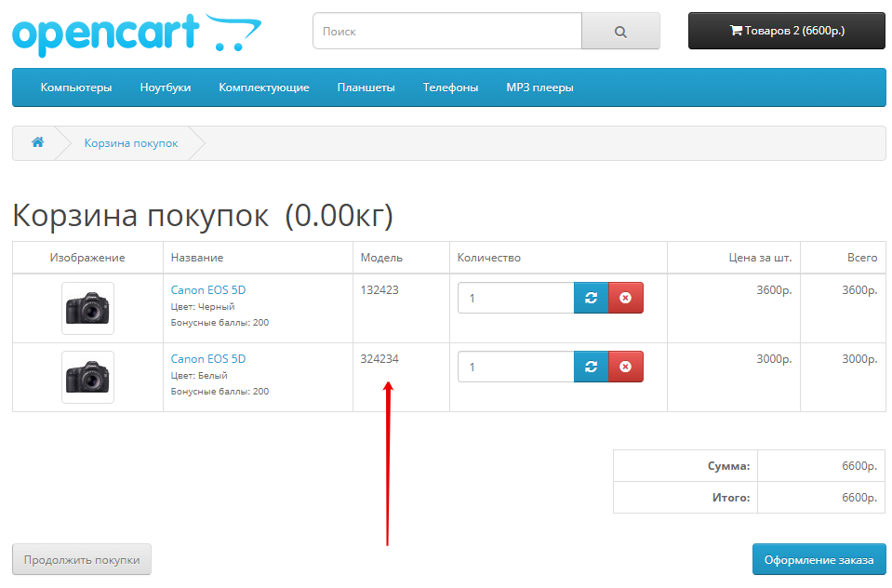The image size is (892, 588).
Task: Click the OpenCart logo
Action: coord(136,33)
